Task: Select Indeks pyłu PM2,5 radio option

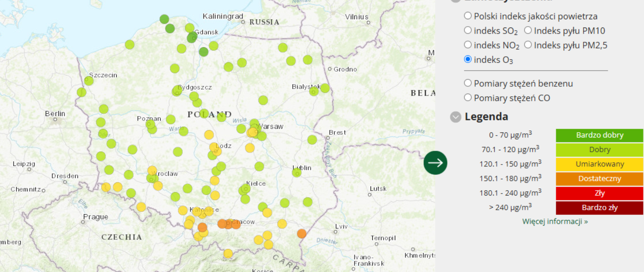Action: click(528, 45)
